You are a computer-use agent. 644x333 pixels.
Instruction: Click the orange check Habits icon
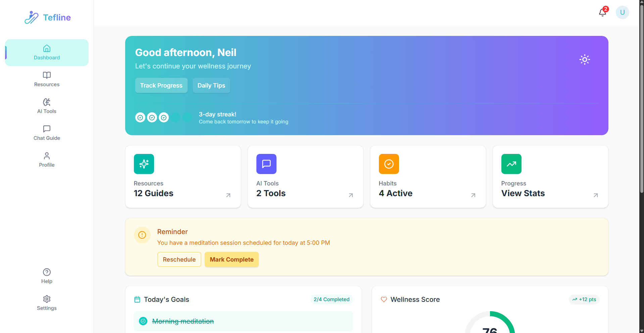[389, 164]
